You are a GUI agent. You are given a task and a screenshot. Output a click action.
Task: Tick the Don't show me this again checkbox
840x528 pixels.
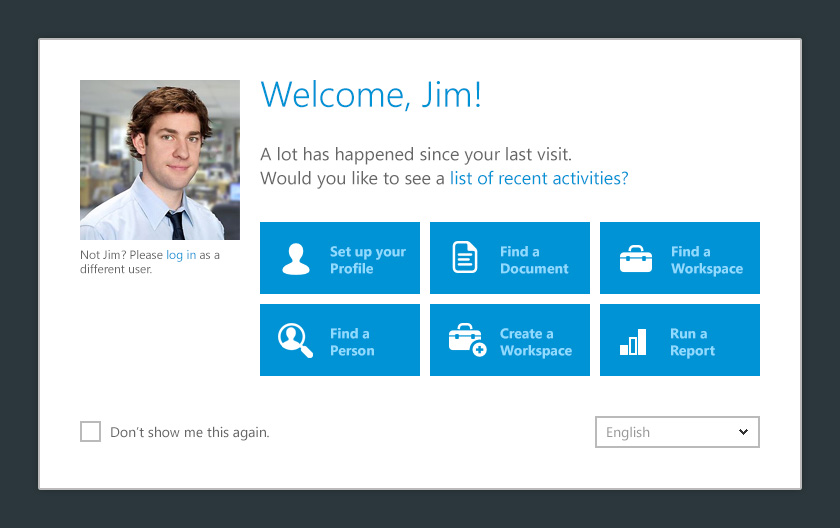[x=91, y=432]
